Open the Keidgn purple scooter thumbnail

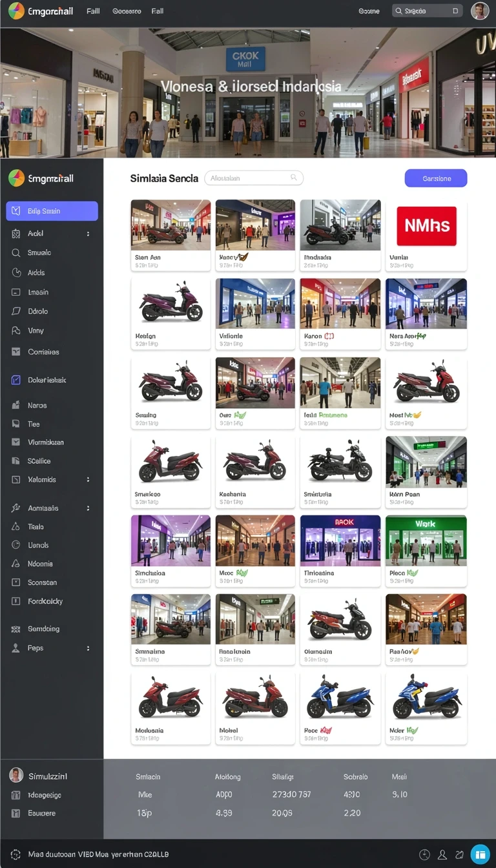(x=170, y=304)
